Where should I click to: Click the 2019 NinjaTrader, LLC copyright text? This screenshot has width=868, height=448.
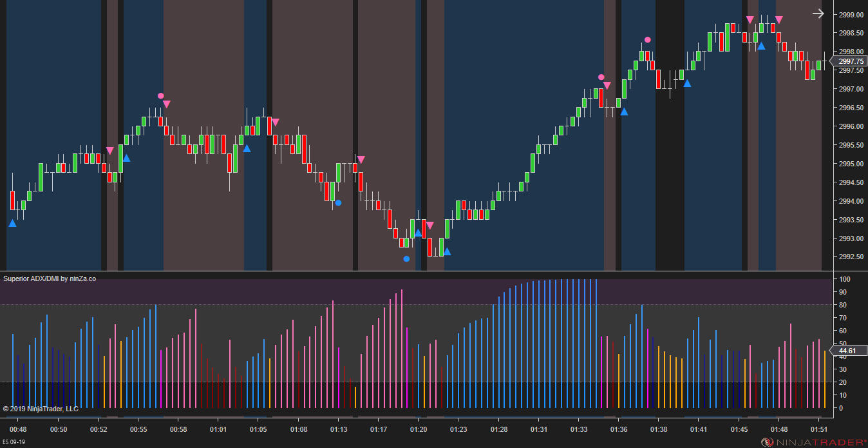pyautogui.click(x=41, y=409)
